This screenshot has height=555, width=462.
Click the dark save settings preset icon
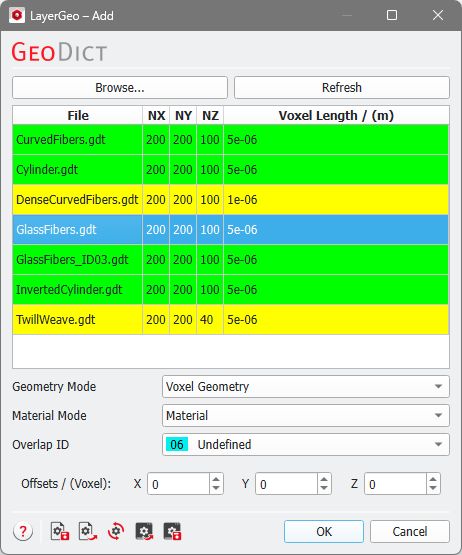click(x=172, y=531)
